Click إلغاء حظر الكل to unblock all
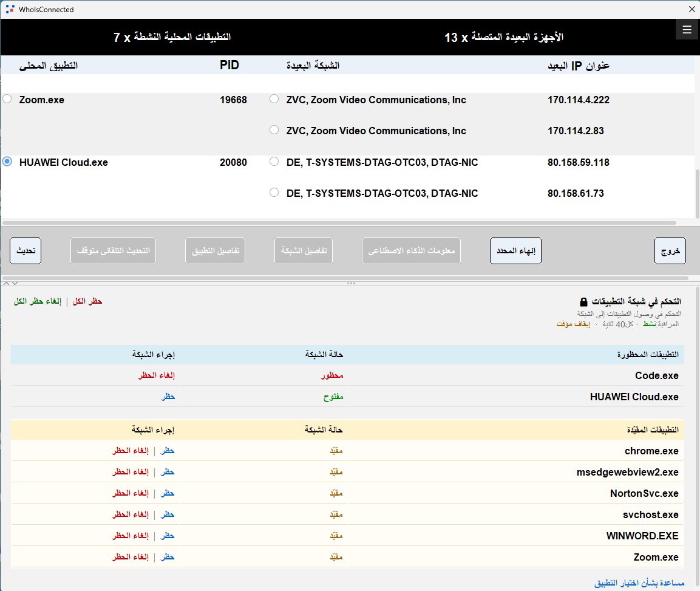This screenshot has height=591, width=700. 38,301
